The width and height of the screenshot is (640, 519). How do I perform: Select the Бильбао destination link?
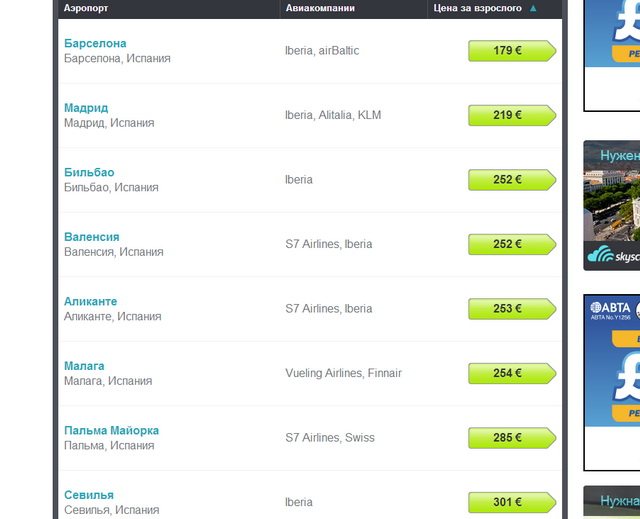coord(89,172)
